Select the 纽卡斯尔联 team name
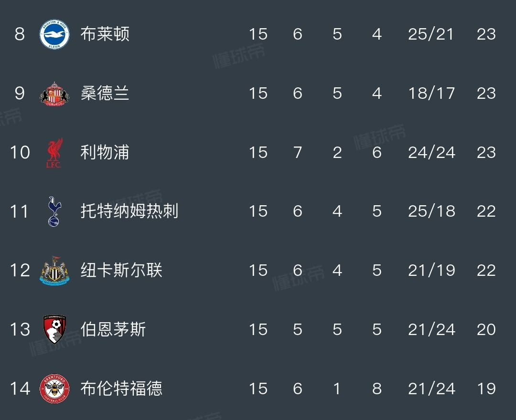This screenshot has width=516, height=420. [121, 271]
